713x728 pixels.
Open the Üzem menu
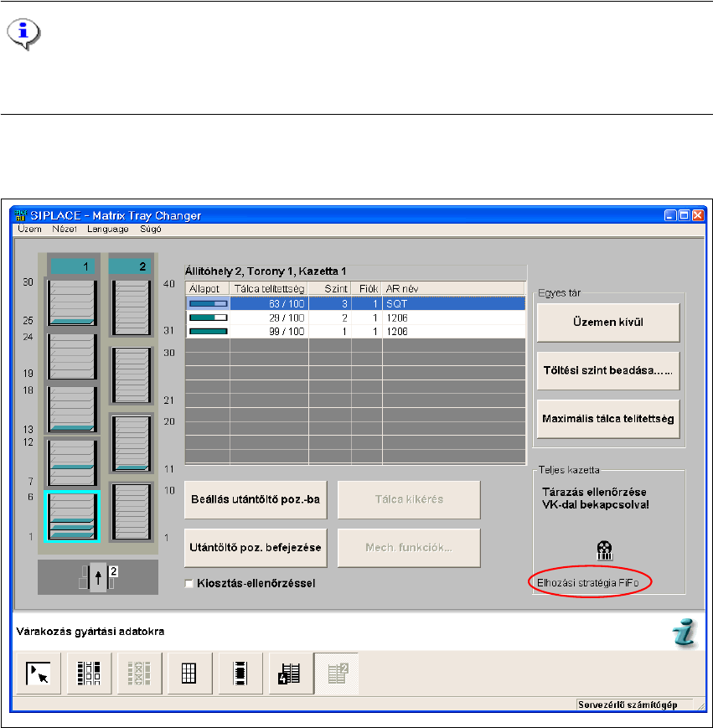click(30, 229)
